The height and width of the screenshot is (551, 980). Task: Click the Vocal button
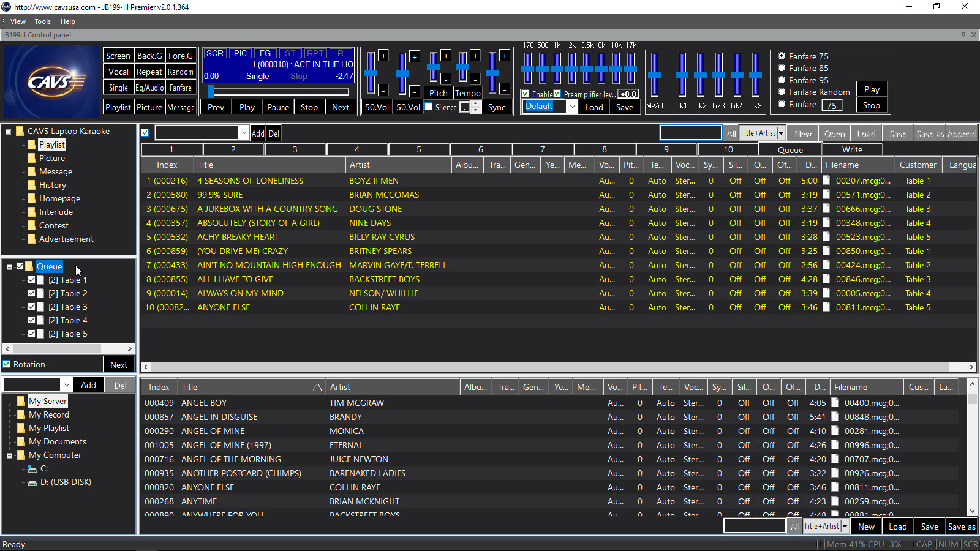tap(118, 72)
